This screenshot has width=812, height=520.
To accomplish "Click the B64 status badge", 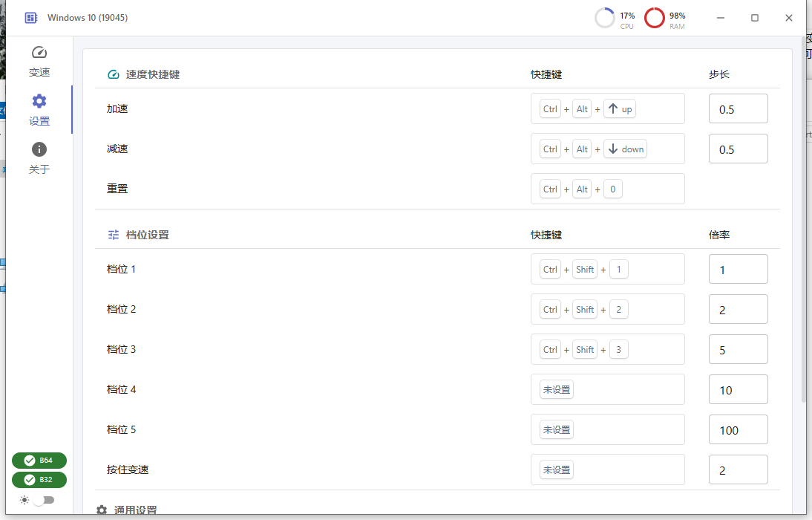I will [39, 461].
